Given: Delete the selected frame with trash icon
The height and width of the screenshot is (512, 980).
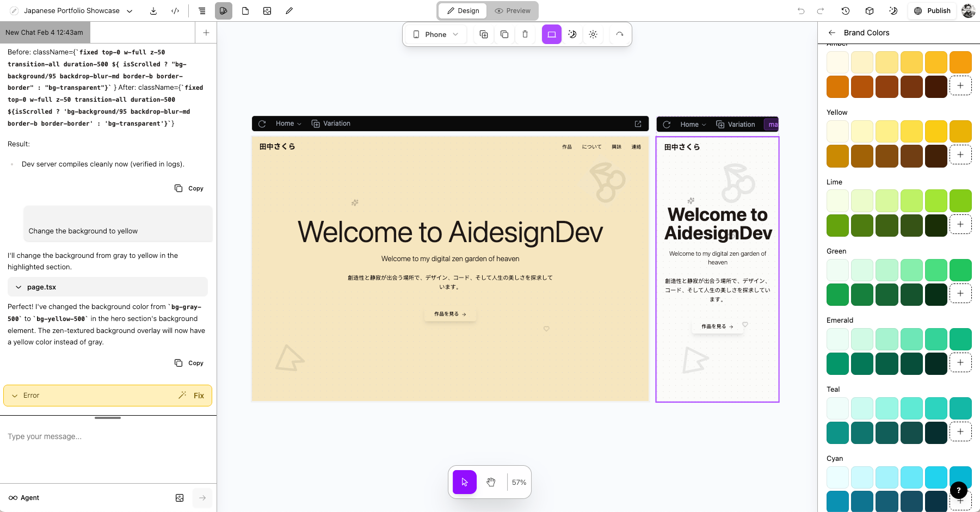Looking at the screenshot, I should (x=525, y=34).
